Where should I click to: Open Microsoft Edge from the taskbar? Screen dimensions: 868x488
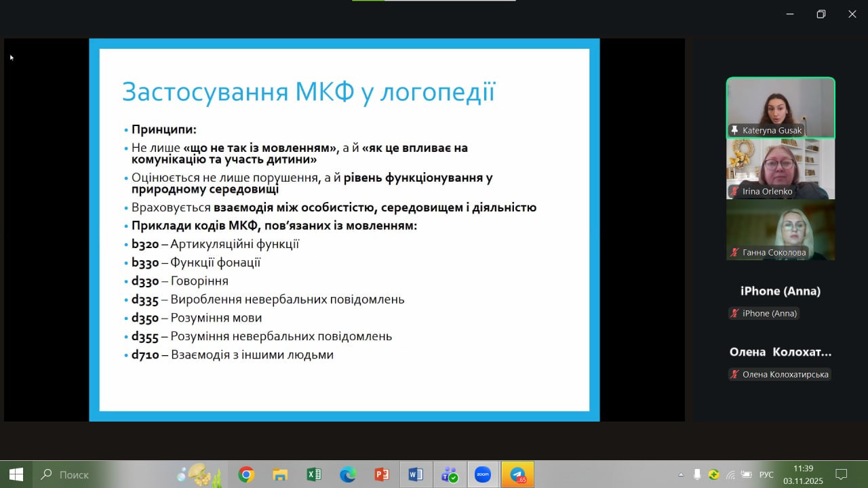(348, 475)
